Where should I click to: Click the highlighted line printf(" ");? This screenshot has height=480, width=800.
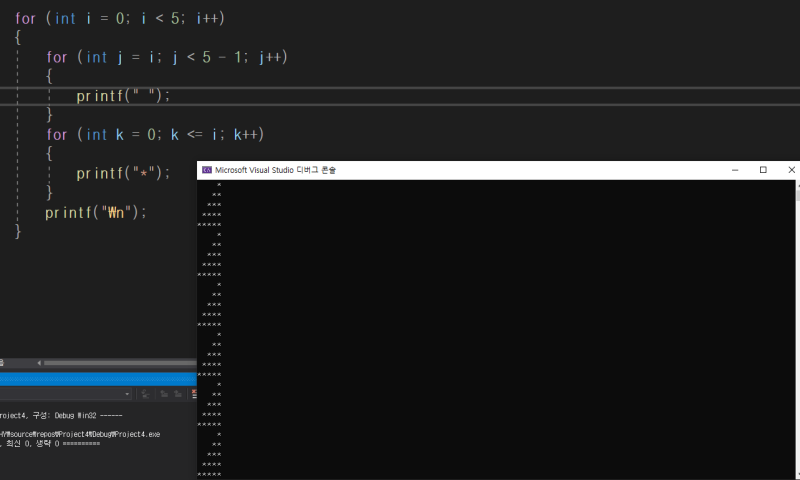123,96
